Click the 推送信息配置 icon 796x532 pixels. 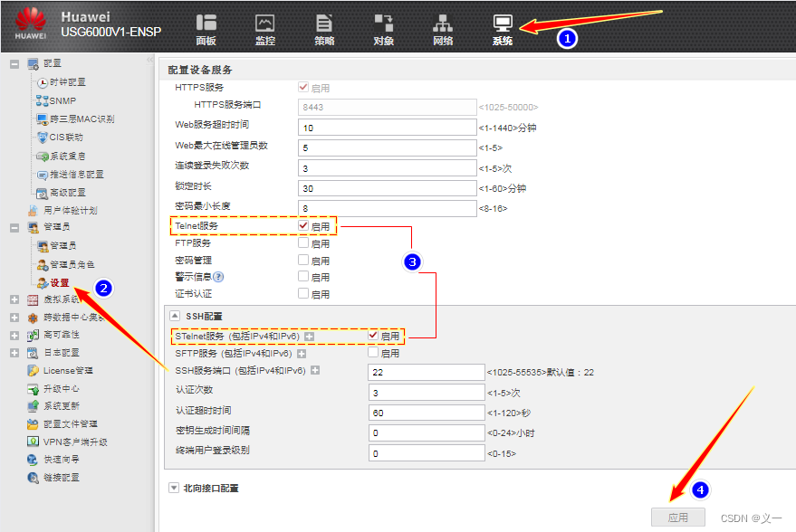click(x=43, y=175)
